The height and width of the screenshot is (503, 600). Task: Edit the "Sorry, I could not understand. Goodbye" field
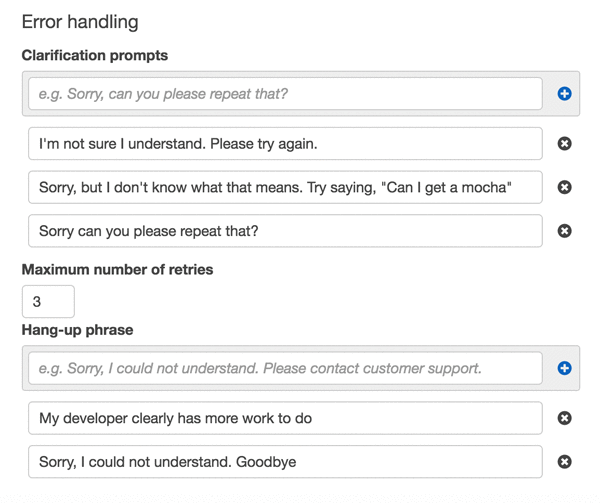(285, 462)
